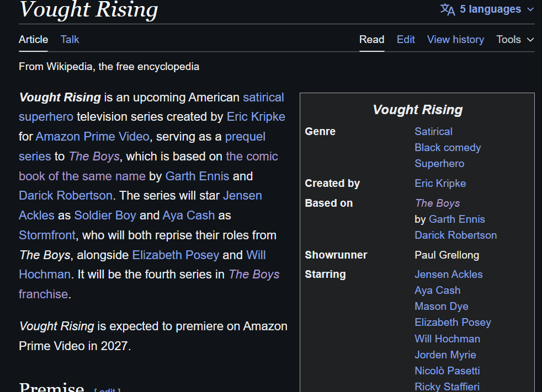This screenshot has width=542, height=392.
Task: Follow the Amazon Prime Video link
Action: click(92, 136)
